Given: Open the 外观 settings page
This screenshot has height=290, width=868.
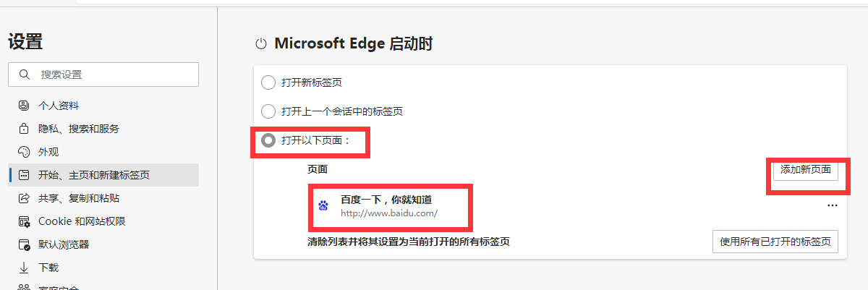Looking at the screenshot, I should tap(48, 152).
